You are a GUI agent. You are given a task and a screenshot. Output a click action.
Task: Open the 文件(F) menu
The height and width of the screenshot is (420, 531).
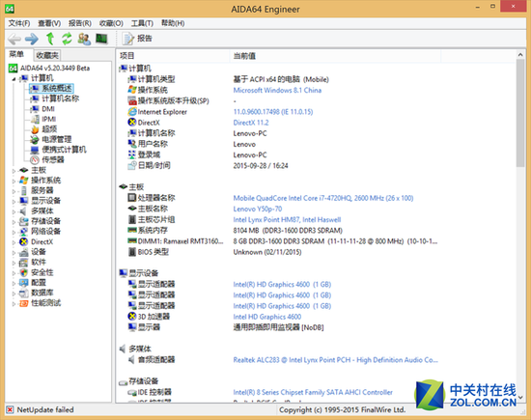19,23
